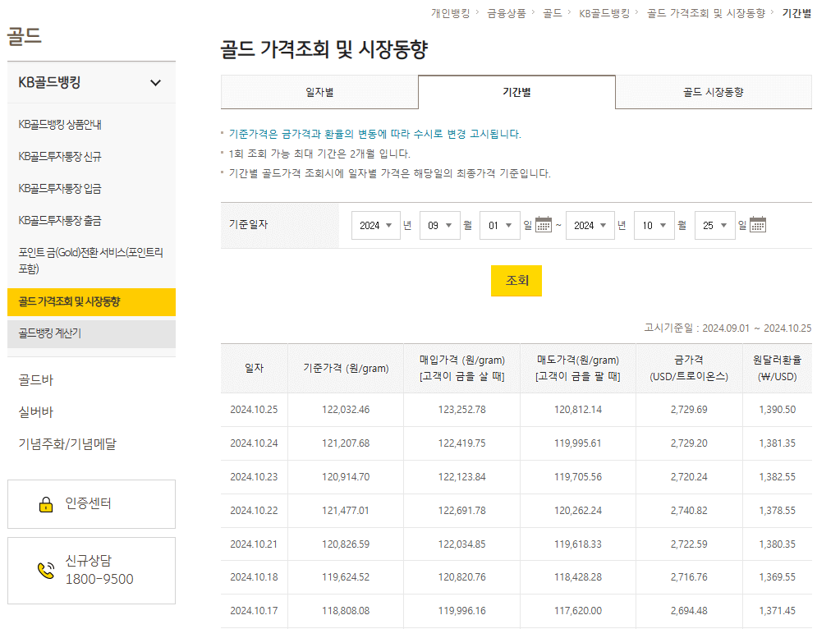Open the end month dropdown showing 10
Image resolution: width=840 pixels, height=629 pixels.
coord(654,225)
